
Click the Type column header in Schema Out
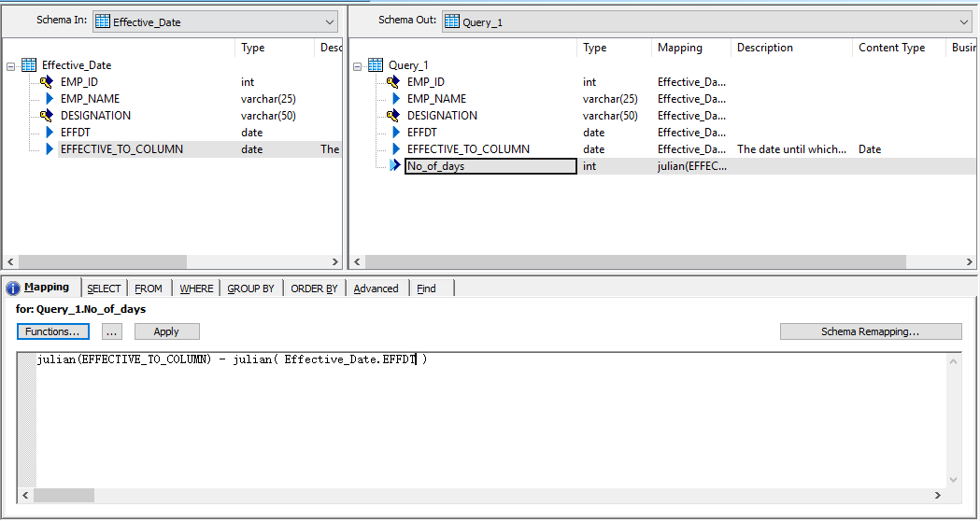click(x=615, y=48)
